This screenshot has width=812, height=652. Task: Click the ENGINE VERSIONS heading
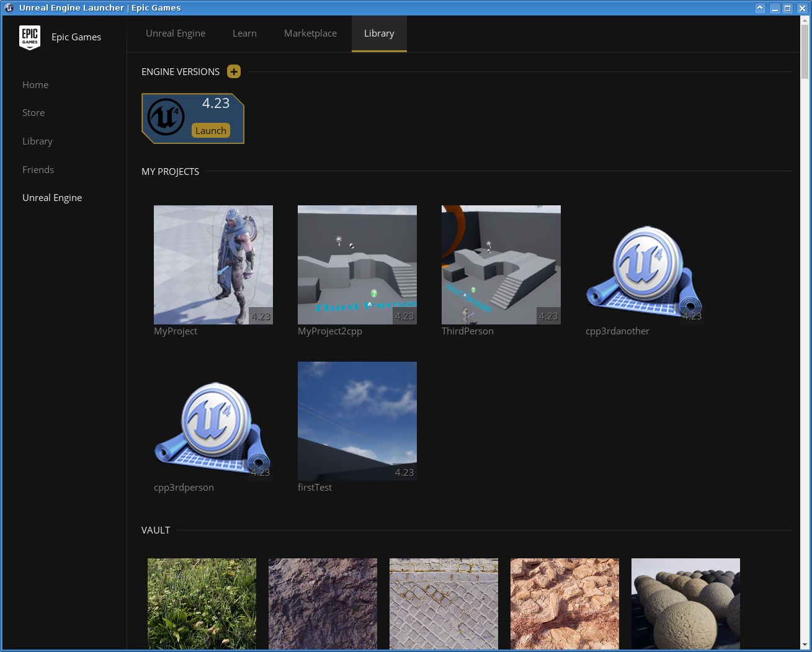tap(181, 72)
